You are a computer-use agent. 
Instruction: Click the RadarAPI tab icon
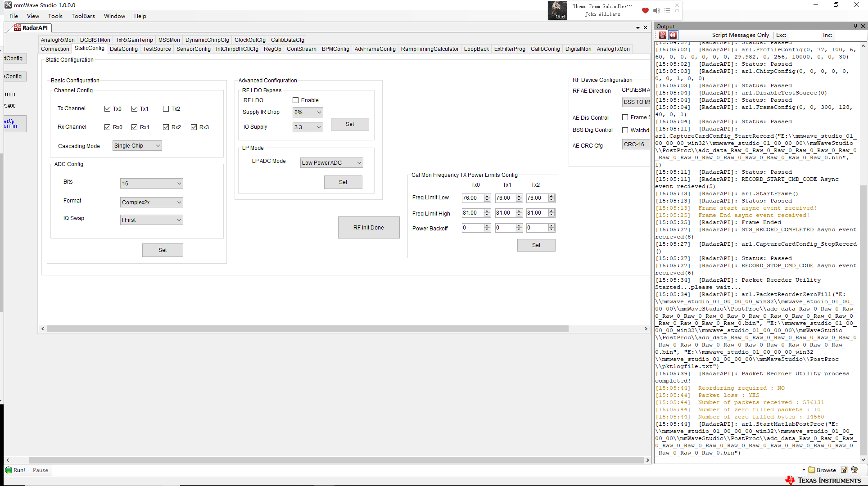coord(18,27)
